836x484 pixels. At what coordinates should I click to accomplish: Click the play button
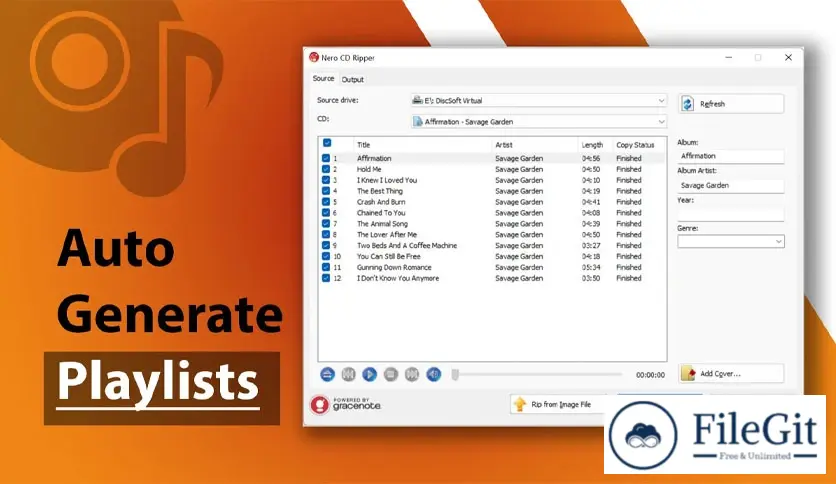[x=369, y=374]
